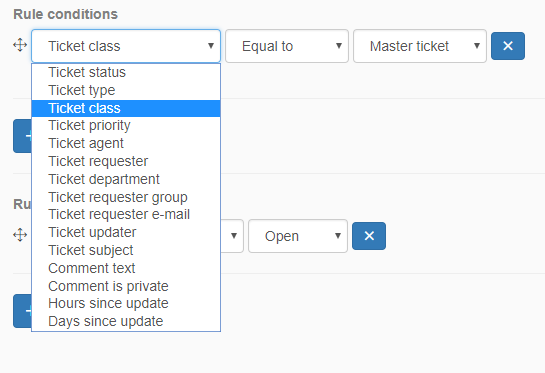Open the Ticket class dropdown
545x373 pixels.
(x=126, y=46)
